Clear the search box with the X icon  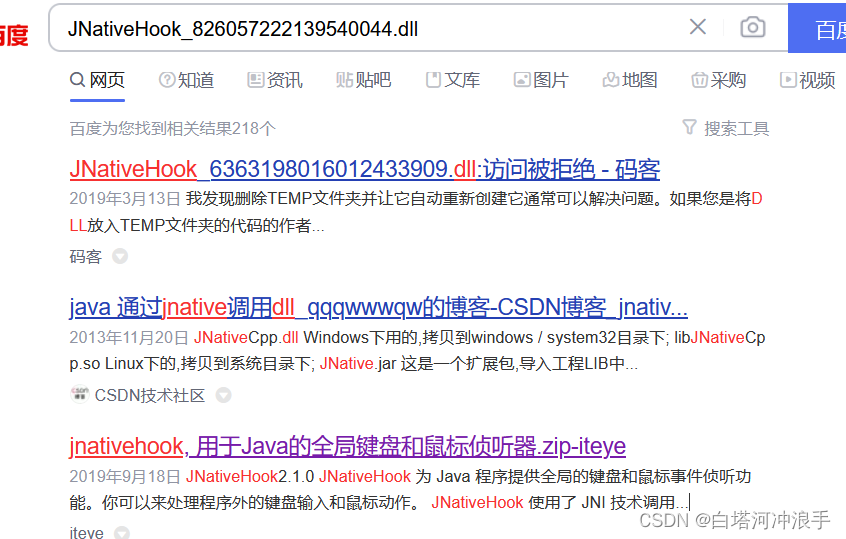pos(698,26)
